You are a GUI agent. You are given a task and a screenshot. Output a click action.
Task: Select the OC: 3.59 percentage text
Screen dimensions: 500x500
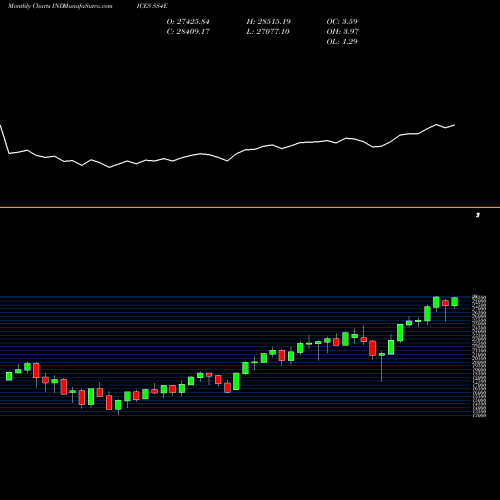[x=342, y=22]
